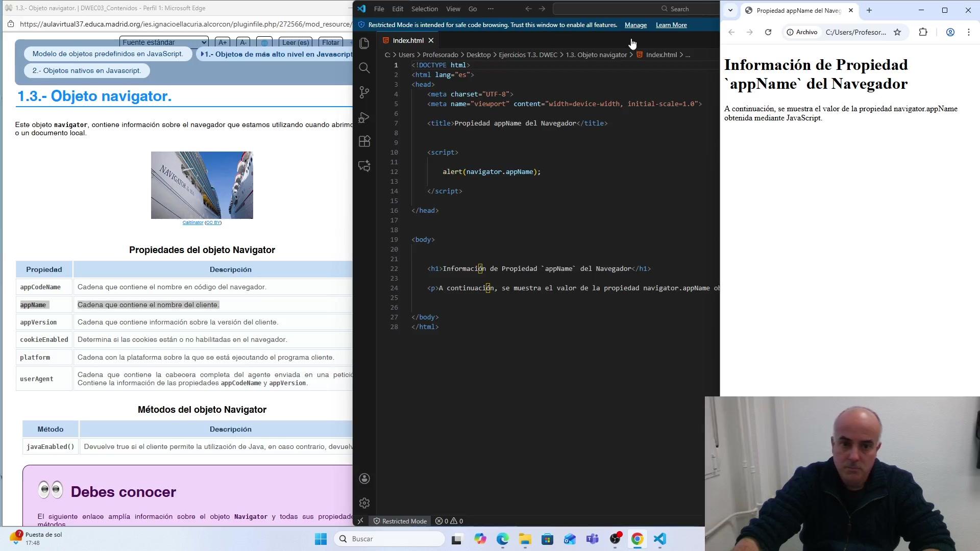Open Microsoft Teams from the taskbar
Screen dimensions: 980x551
point(593,539)
